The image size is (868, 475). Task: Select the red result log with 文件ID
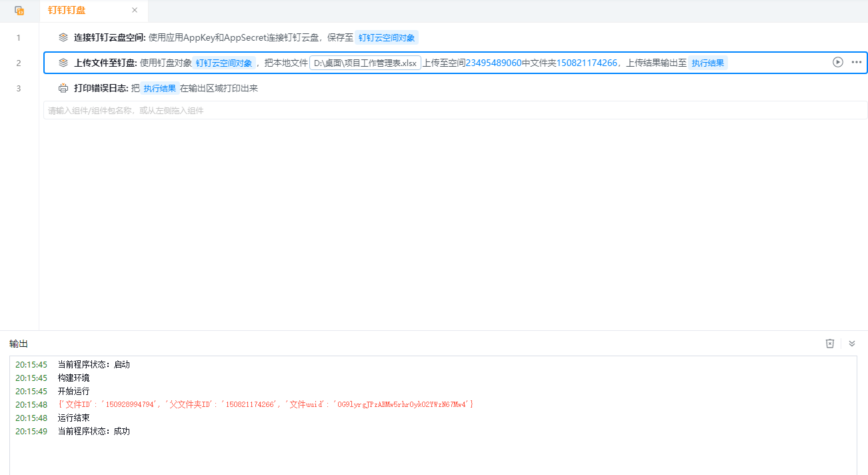coord(266,404)
